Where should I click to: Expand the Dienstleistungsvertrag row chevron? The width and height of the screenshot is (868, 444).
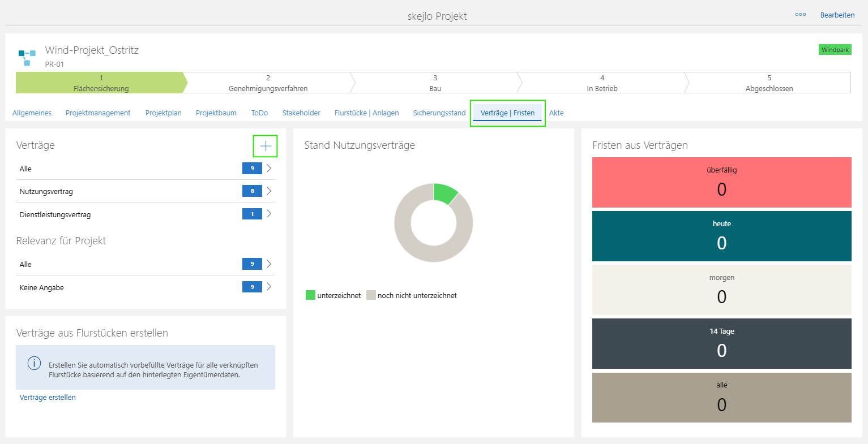[x=269, y=214]
